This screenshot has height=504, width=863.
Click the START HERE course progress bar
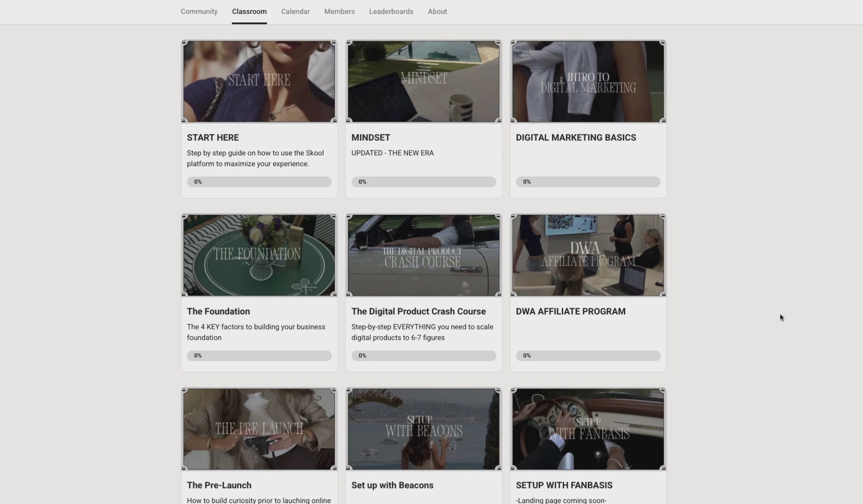click(259, 182)
